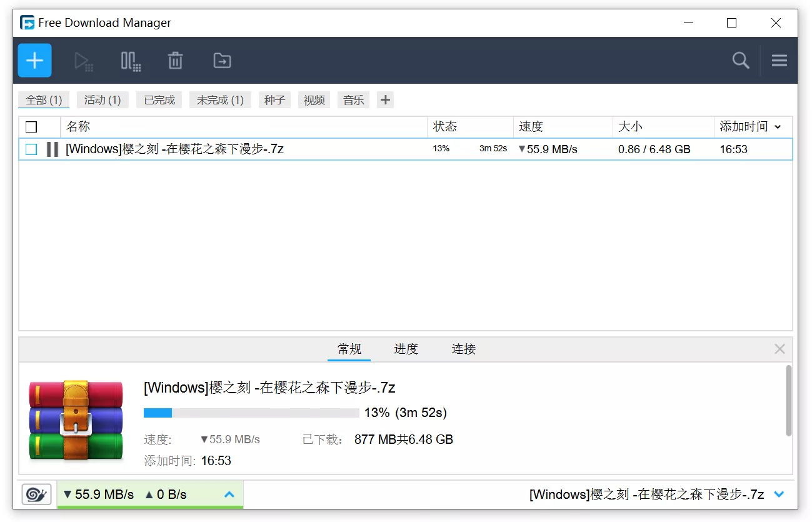Delete the selected download via trash icon
The width and height of the screenshot is (812, 522).
tap(175, 60)
